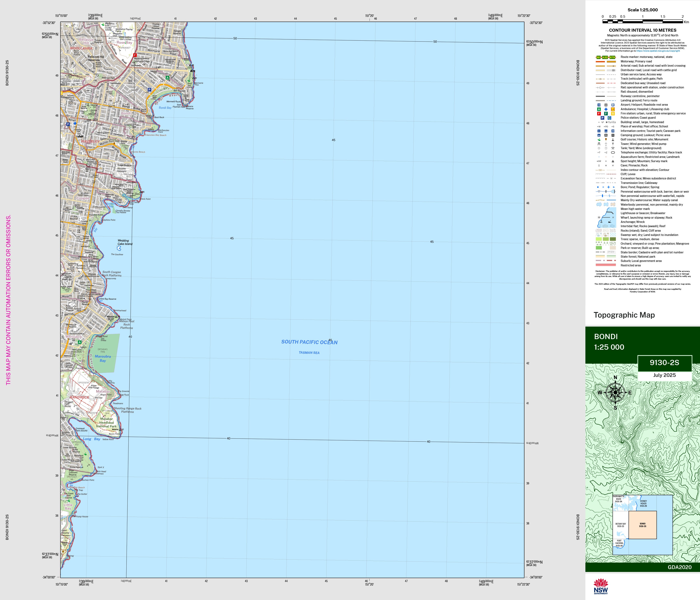The image size is (700, 600).
Task: Click the dense trees dark green swatch
Action: pyautogui.click(x=613, y=239)
